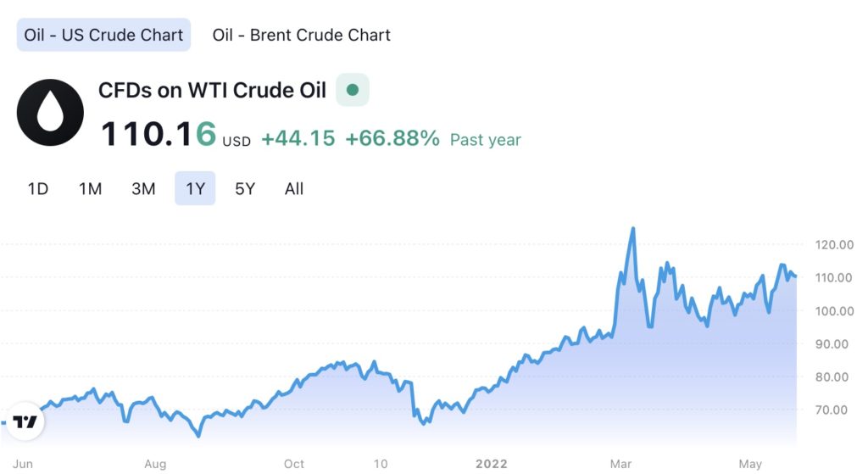This screenshot has height=474, width=868.
Task: Click the Past year label
Action: coord(485,140)
